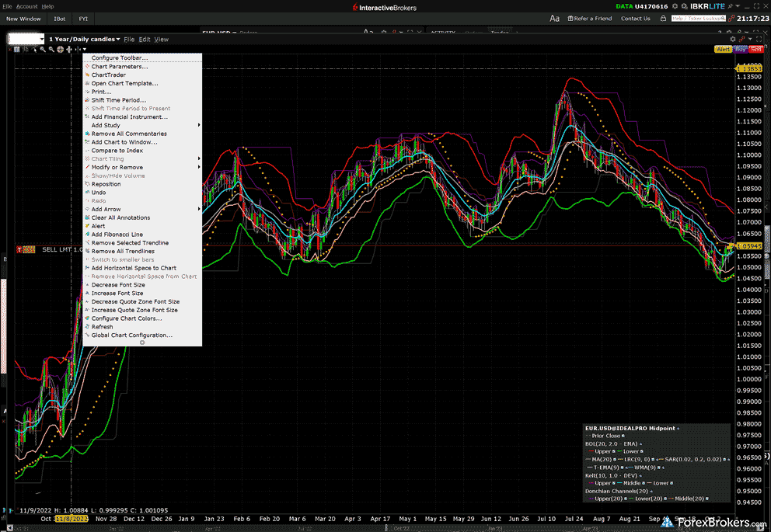771x532 pixels.
Task: Click the chart type bars toolbar icon
Action: (17, 49)
